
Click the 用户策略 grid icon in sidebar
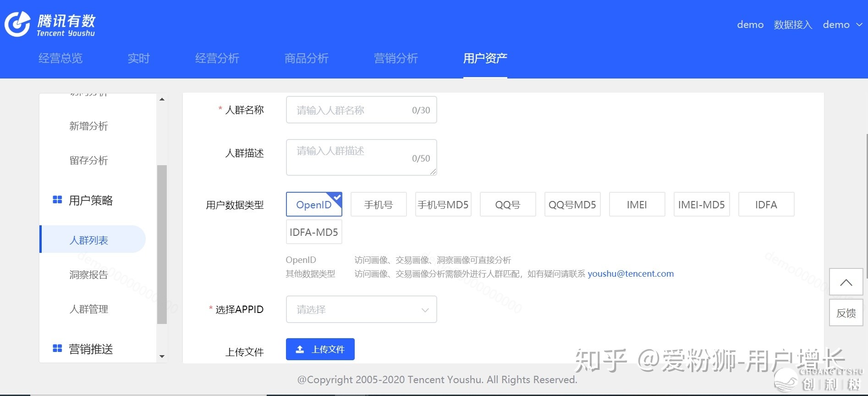[x=57, y=200]
